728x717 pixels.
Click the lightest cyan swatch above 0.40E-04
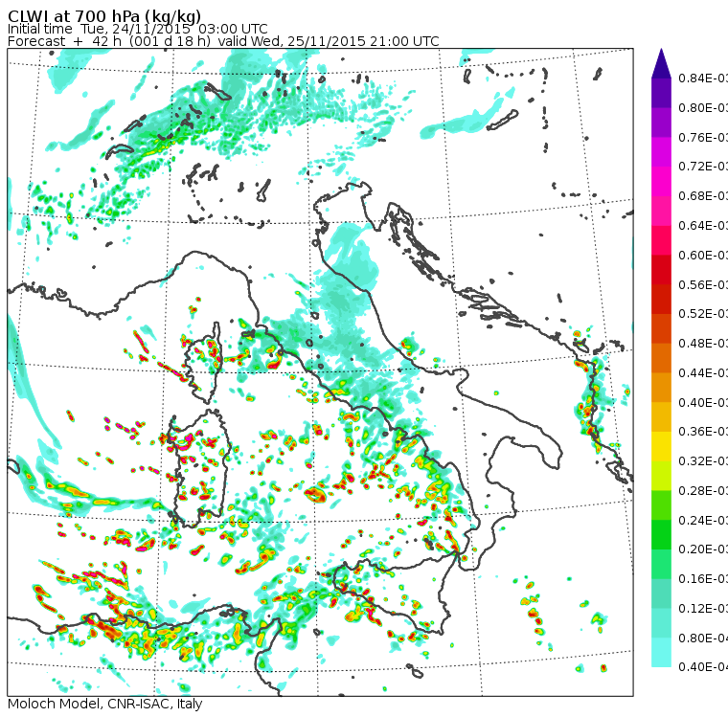click(661, 653)
